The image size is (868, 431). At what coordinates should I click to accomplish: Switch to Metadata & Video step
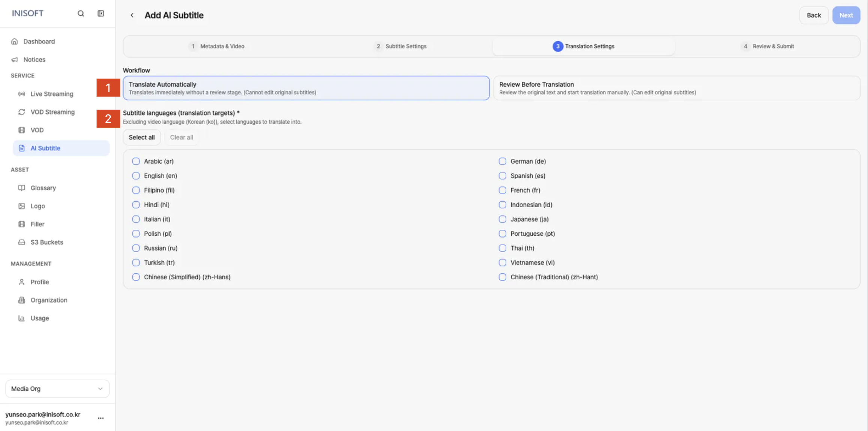click(x=216, y=46)
